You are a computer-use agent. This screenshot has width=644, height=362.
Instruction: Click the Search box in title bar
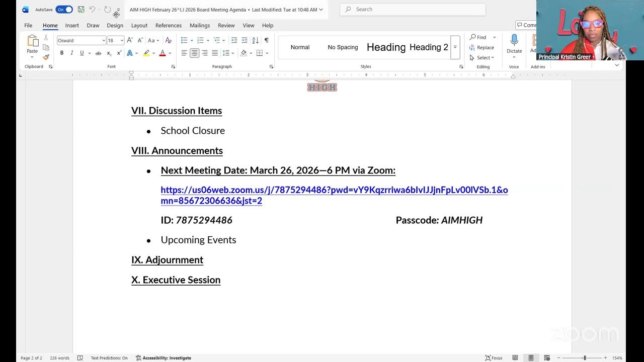(413, 9)
